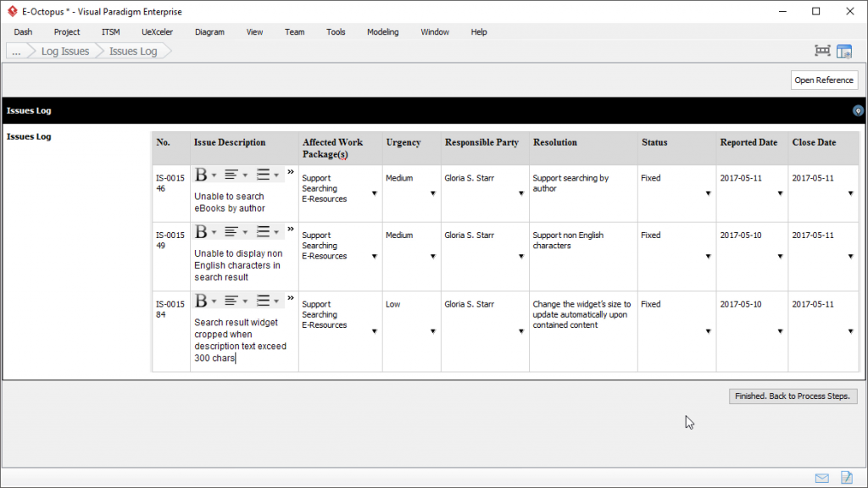Expand more formatting options in IS-001584 description
The image size is (868, 488).
(291, 297)
